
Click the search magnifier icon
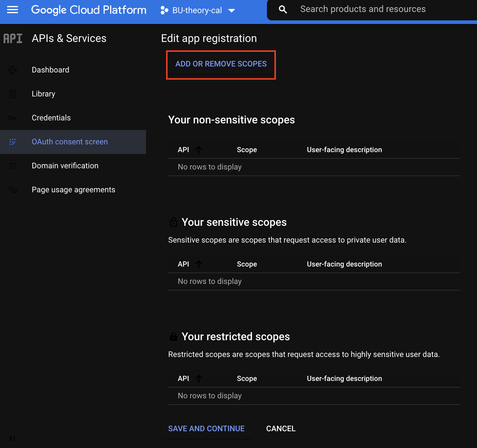tap(283, 10)
